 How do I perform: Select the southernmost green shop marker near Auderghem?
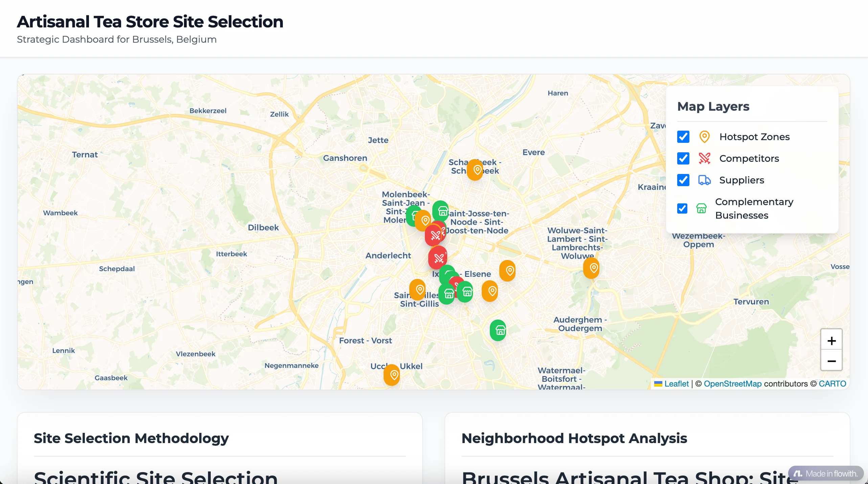[498, 330]
